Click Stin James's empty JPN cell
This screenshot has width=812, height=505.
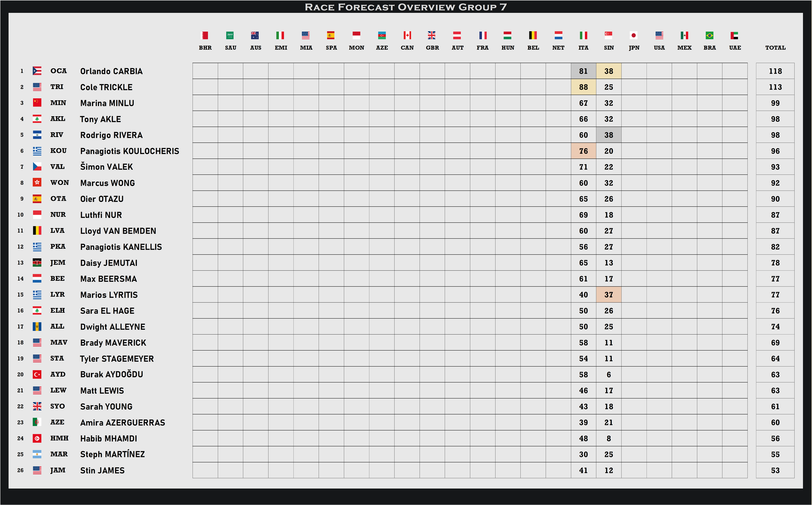634,470
